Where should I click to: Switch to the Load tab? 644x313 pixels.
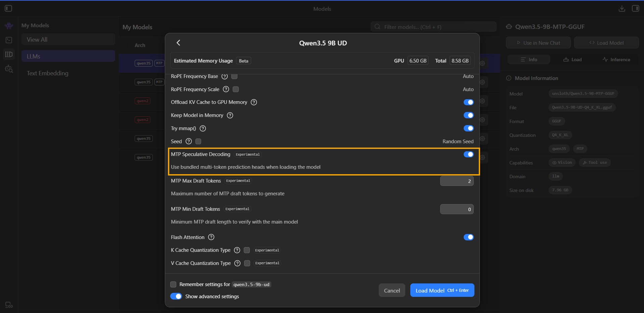[572, 60]
